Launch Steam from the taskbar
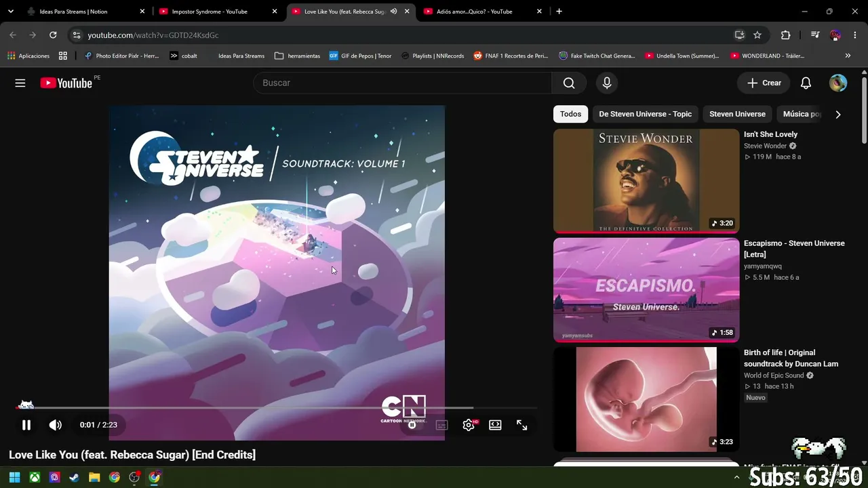The height and width of the screenshot is (488, 868). 75,477
